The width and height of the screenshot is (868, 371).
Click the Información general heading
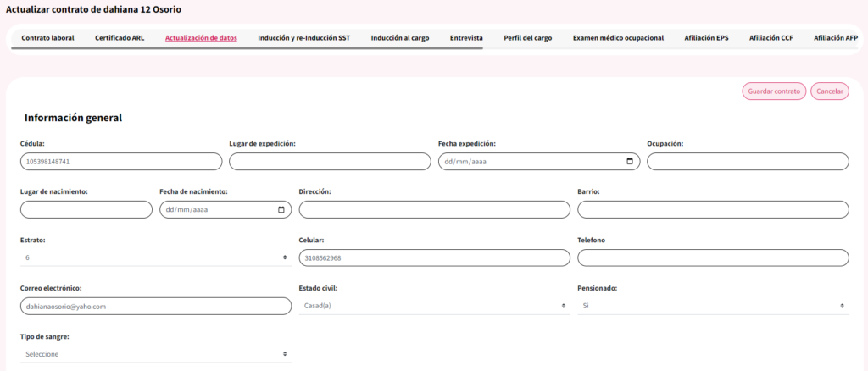click(x=73, y=118)
